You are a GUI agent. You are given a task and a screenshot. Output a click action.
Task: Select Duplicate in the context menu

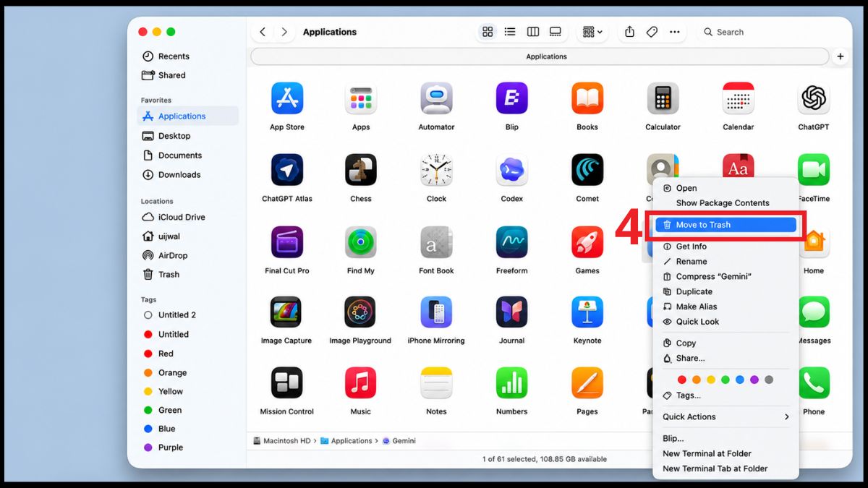(726, 291)
